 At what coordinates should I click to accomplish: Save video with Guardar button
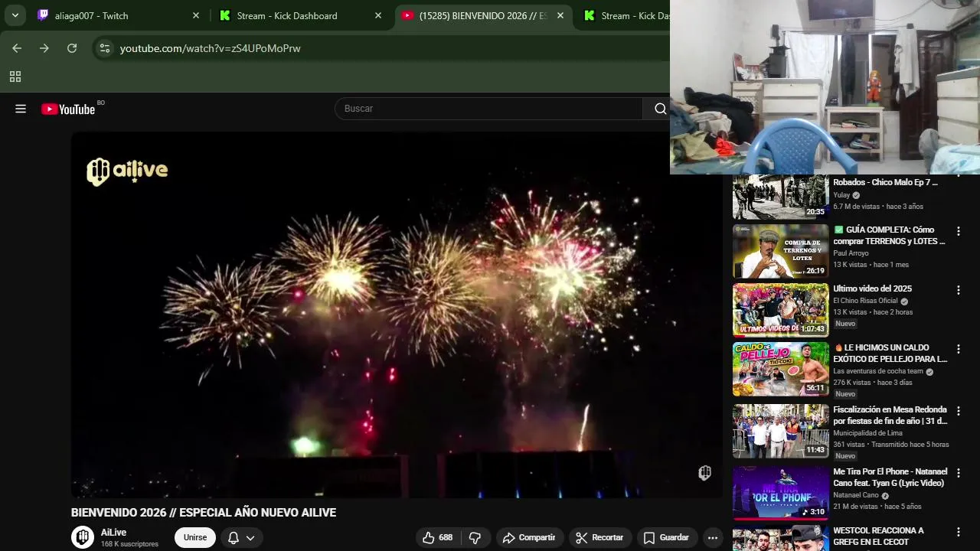click(666, 537)
